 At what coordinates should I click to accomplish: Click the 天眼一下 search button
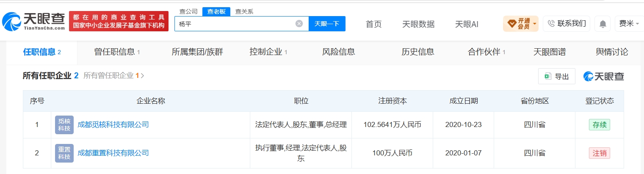point(327,24)
